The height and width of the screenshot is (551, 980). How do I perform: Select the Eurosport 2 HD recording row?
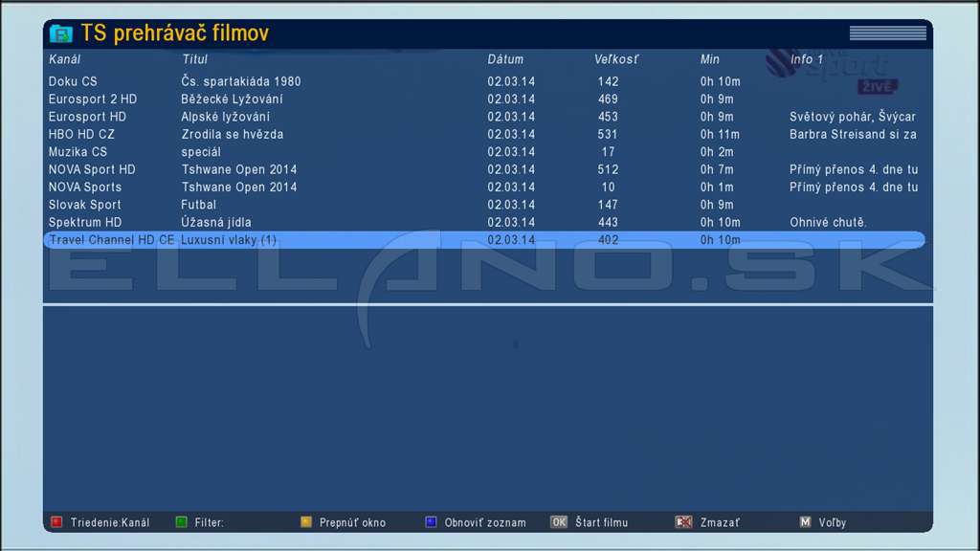tap(484, 99)
